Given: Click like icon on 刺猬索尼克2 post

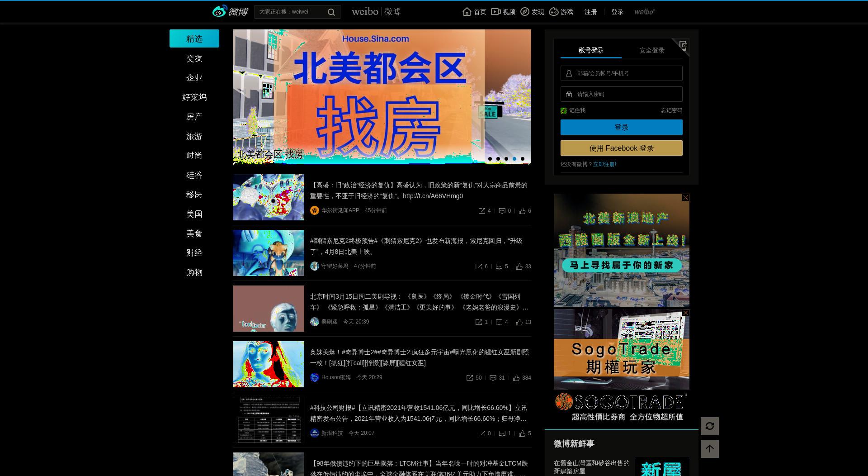Looking at the screenshot, I should click(x=519, y=267).
